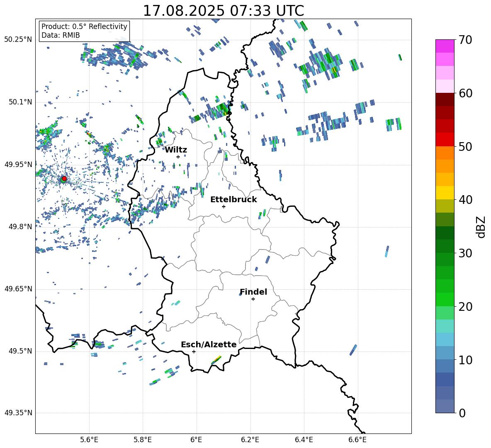Click the Esch/Alzette station cross marker
The height and width of the screenshot is (448, 491).
tap(194, 351)
